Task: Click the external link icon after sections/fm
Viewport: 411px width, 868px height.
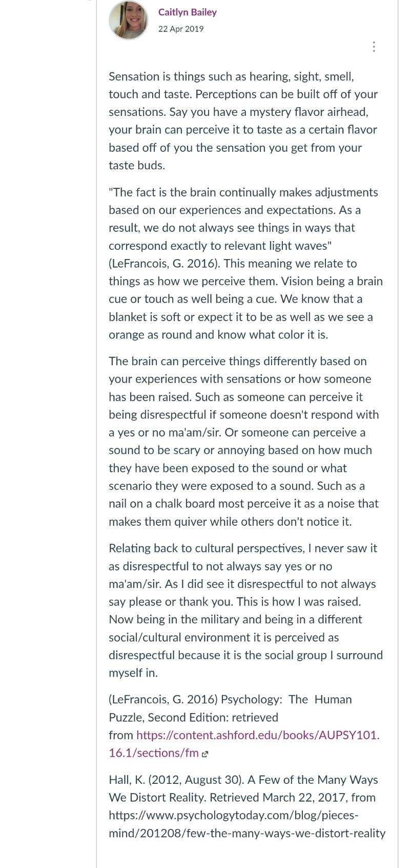Action: point(205,754)
